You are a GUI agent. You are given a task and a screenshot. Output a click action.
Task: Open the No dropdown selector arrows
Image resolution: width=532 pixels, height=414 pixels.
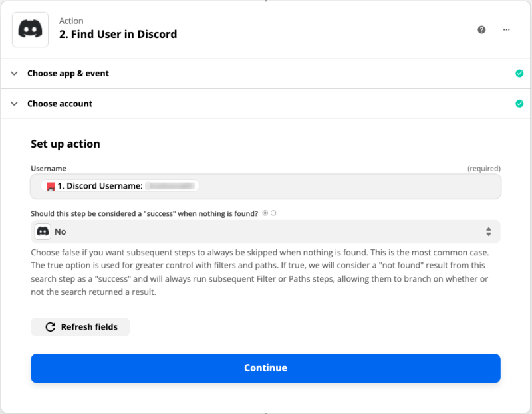coord(490,231)
